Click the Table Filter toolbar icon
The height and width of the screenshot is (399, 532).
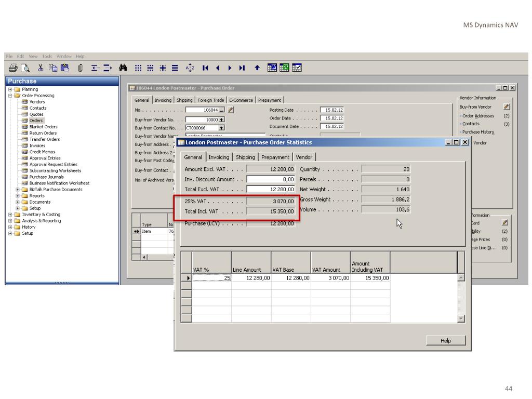click(150, 68)
